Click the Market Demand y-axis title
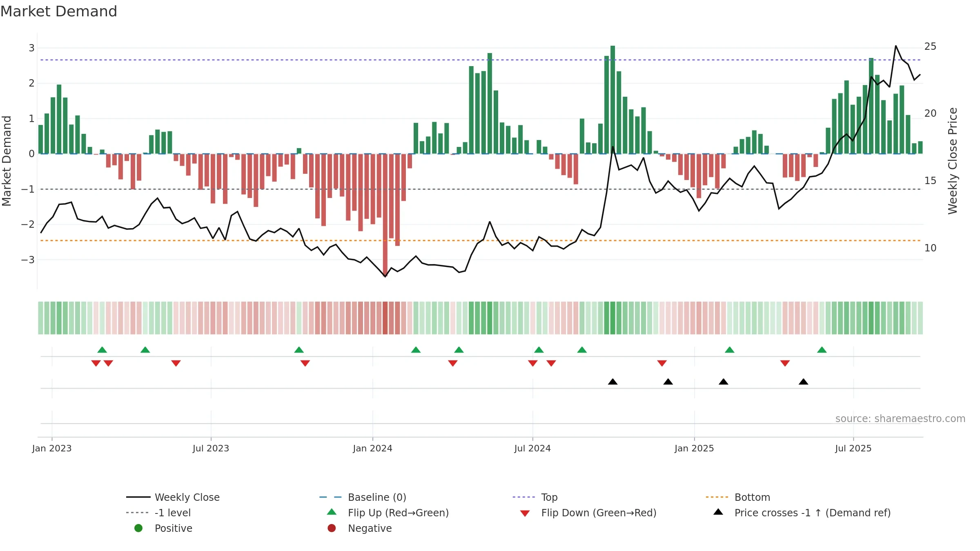 [7, 161]
